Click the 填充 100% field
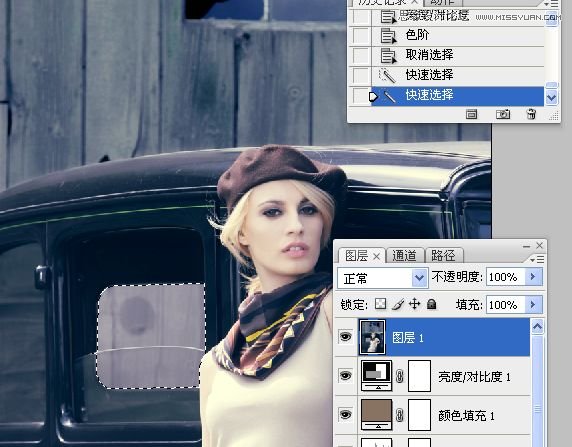 [505, 304]
